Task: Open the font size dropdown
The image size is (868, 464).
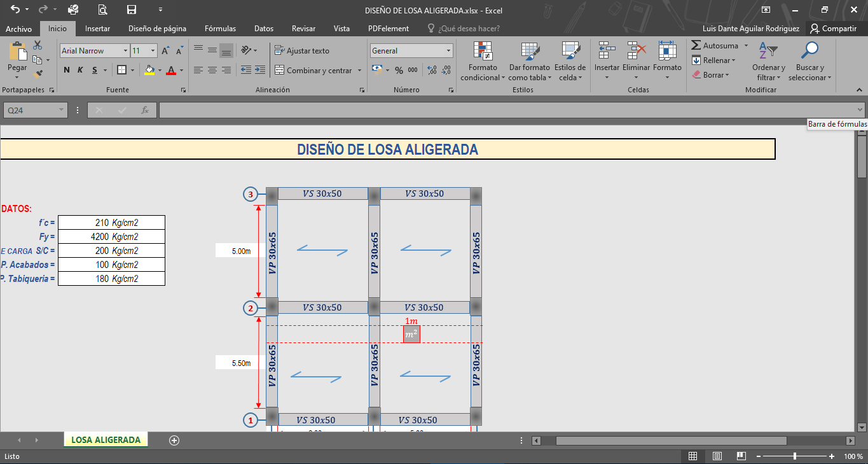Action: (x=153, y=51)
